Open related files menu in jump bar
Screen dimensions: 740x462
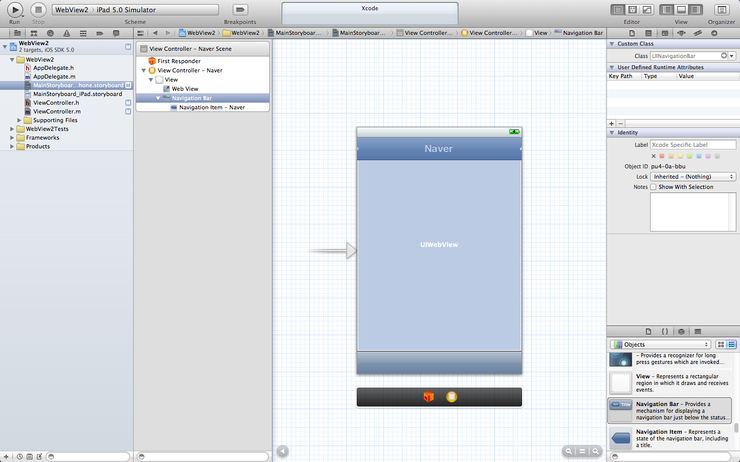[140, 33]
